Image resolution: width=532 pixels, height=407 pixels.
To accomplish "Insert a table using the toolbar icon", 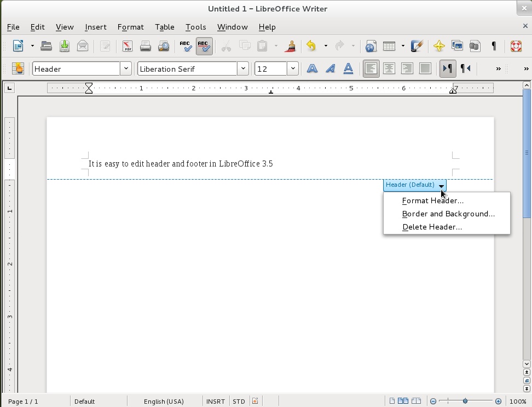I will [390, 46].
